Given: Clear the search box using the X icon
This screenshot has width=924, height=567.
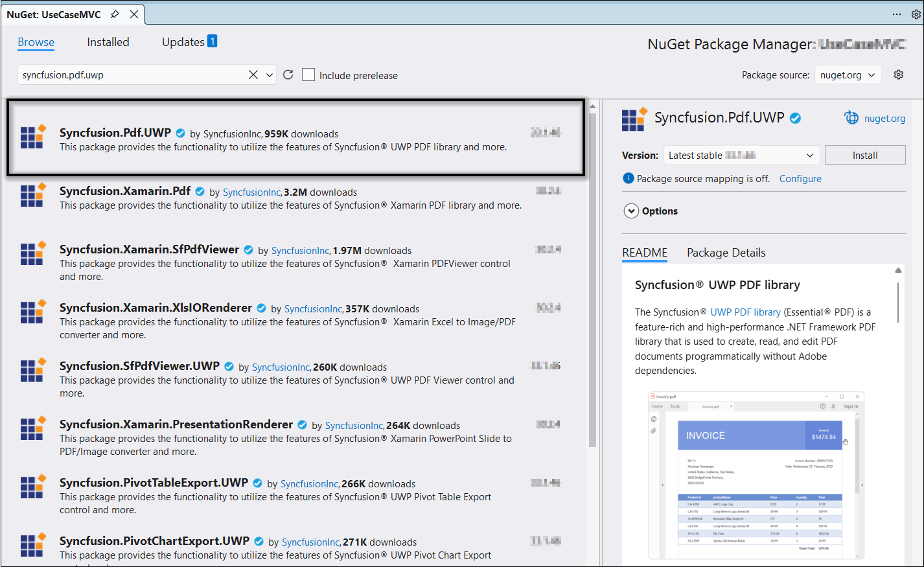Looking at the screenshot, I should point(253,74).
